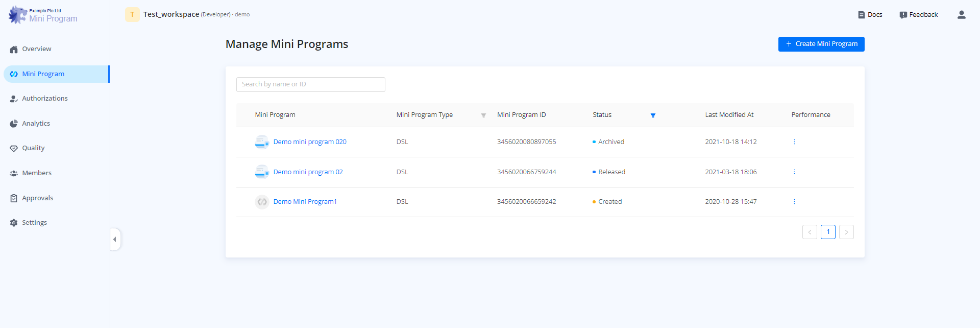The height and width of the screenshot is (328, 980).
Task: Open the Authorizations menu item
Action: (x=44, y=99)
